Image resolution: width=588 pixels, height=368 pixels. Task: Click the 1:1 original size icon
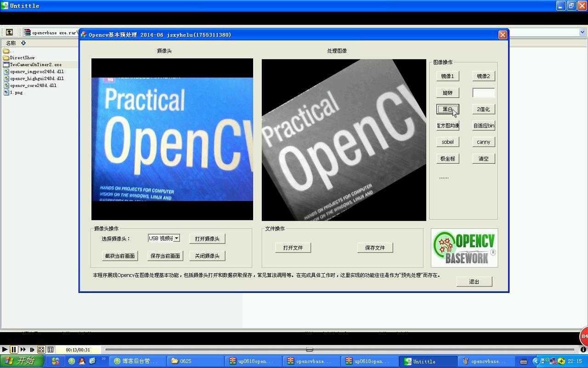(51, 350)
